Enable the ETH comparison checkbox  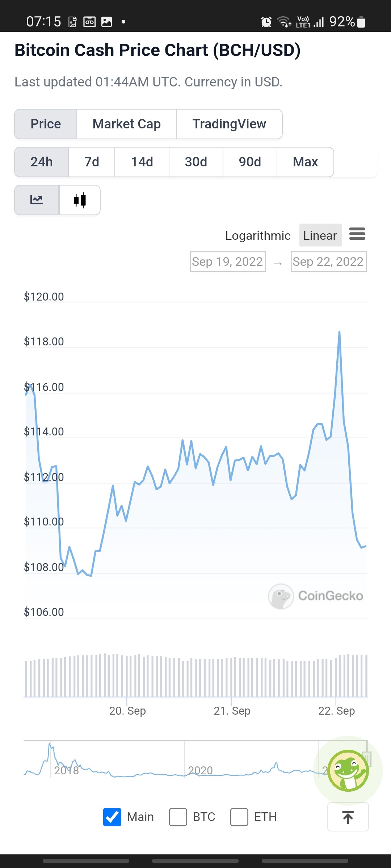pos(239,817)
